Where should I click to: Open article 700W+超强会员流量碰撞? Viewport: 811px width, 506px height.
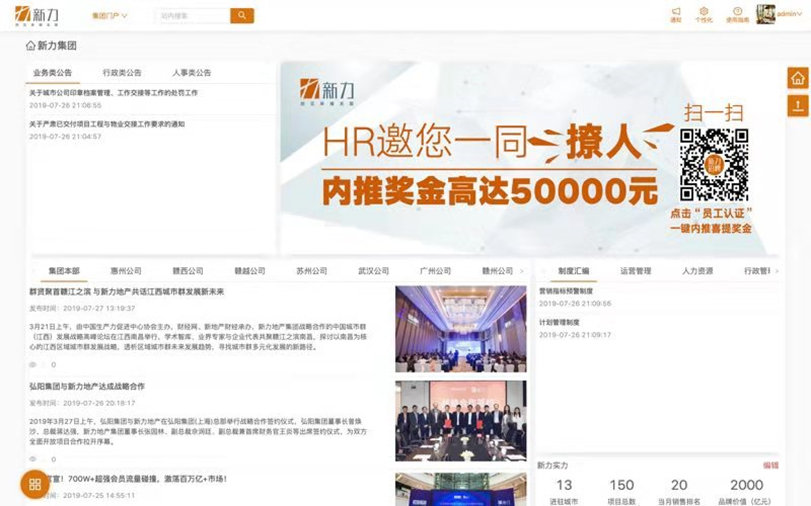pyautogui.click(x=137, y=479)
